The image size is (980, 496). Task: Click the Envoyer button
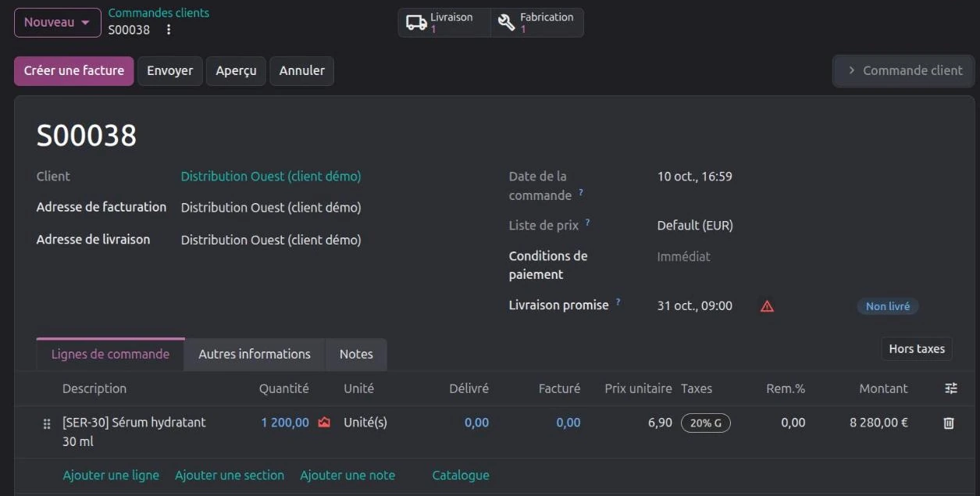[170, 70]
